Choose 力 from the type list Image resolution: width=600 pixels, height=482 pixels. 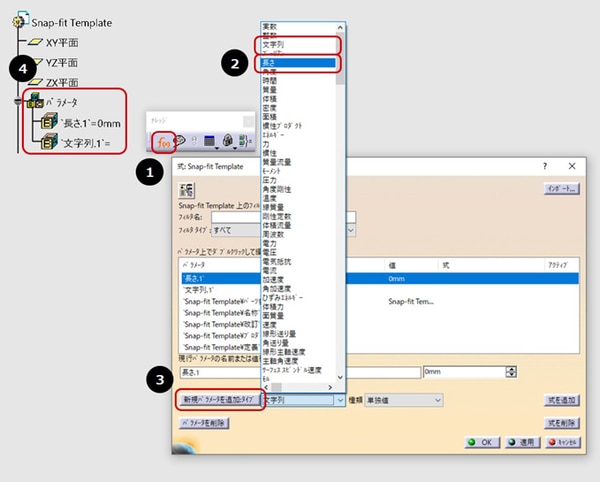click(x=266, y=144)
